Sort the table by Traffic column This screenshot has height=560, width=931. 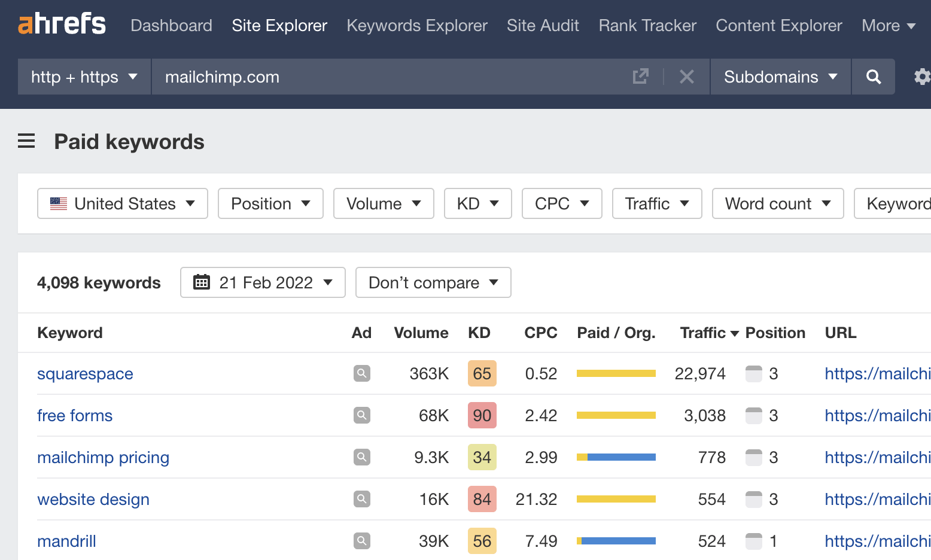pyautogui.click(x=710, y=333)
